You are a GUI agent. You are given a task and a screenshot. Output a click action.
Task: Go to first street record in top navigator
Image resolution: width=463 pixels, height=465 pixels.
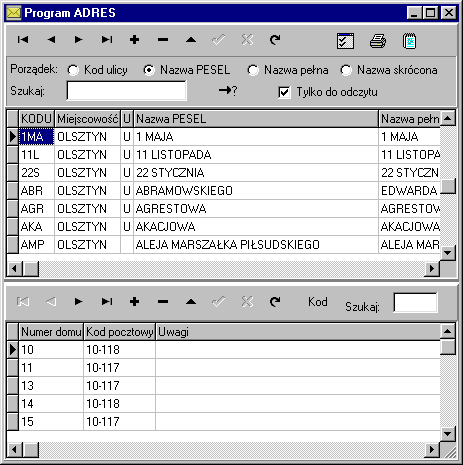pyautogui.click(x=23, y=40)
